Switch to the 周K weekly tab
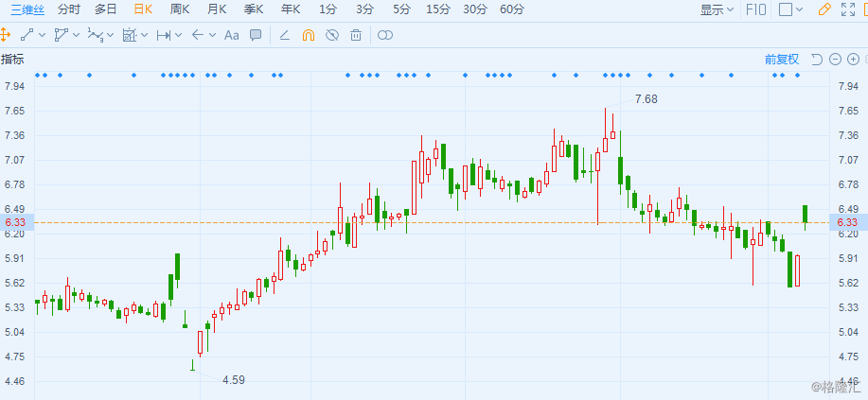Viewport: 868px width, 400px height. 180,9
